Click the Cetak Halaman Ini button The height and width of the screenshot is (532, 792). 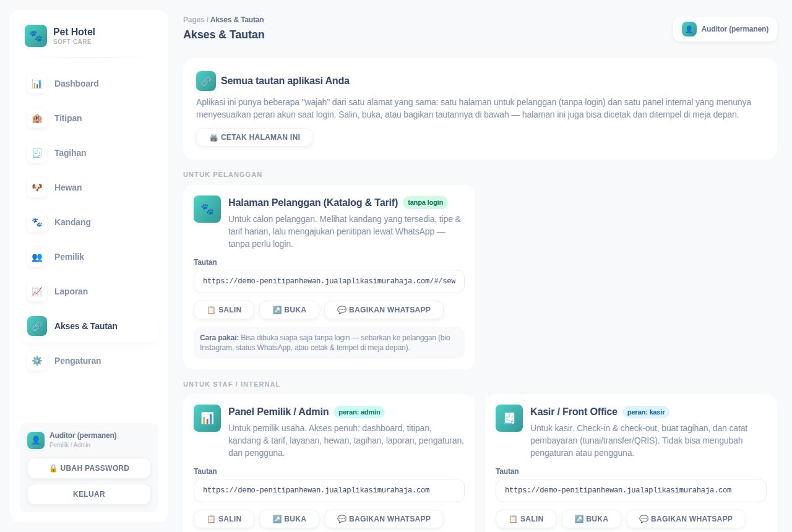254,137
